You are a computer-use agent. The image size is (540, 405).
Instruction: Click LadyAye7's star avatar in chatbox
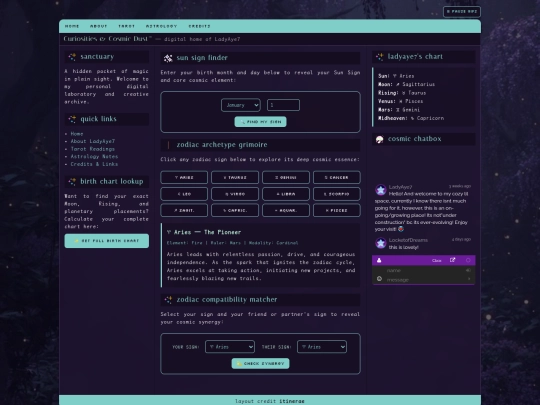pyautogui.click(x=381, y=190)
